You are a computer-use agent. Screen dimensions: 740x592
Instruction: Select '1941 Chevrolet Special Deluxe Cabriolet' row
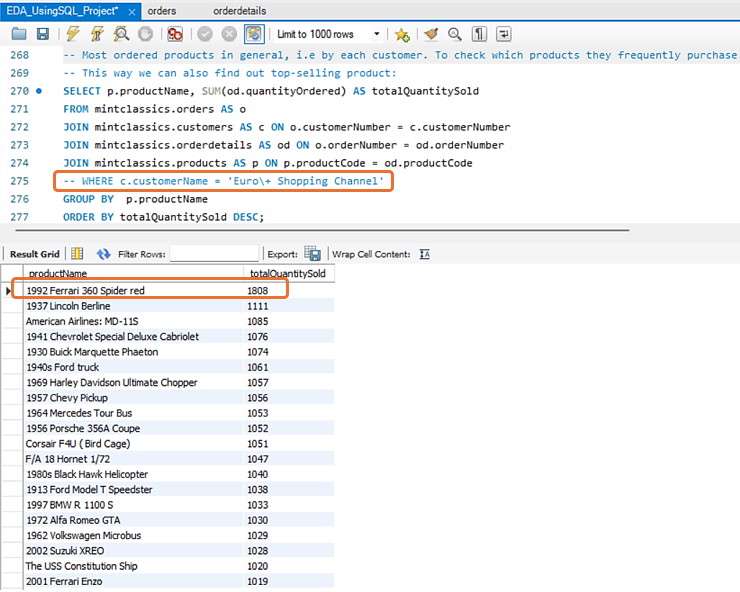tap(179, 337)
